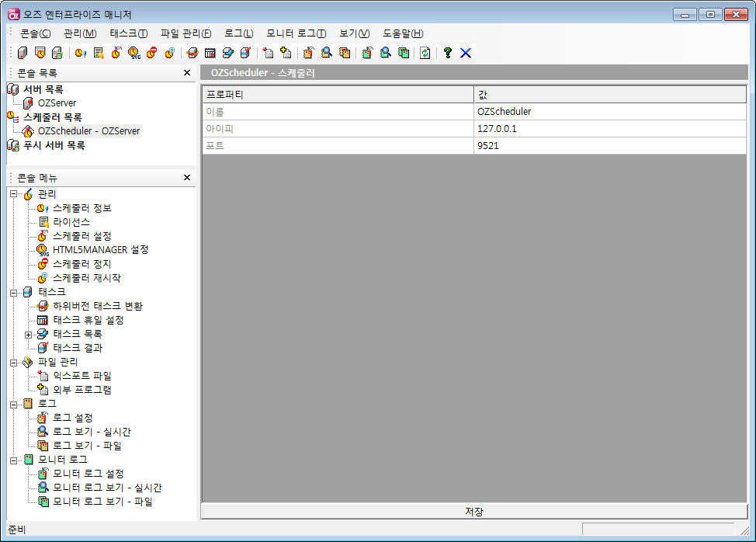Click the stop scheduler toolbar icon
Viewport: 756px width, 542px height.
pos(152,53)
